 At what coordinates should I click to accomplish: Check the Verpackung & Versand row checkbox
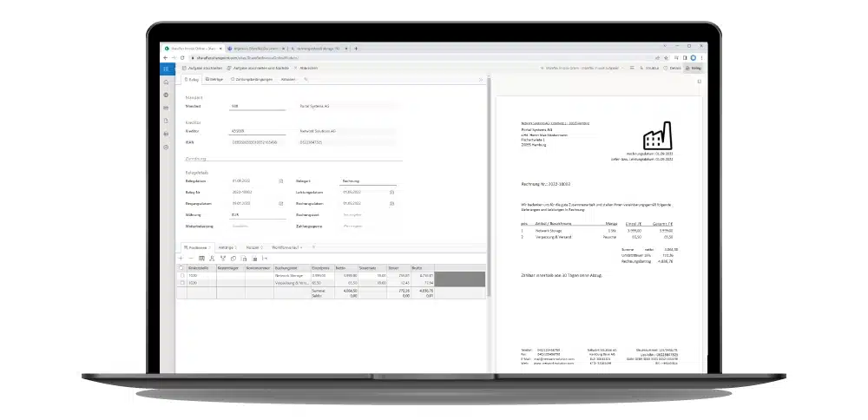(x=181, y=283)
